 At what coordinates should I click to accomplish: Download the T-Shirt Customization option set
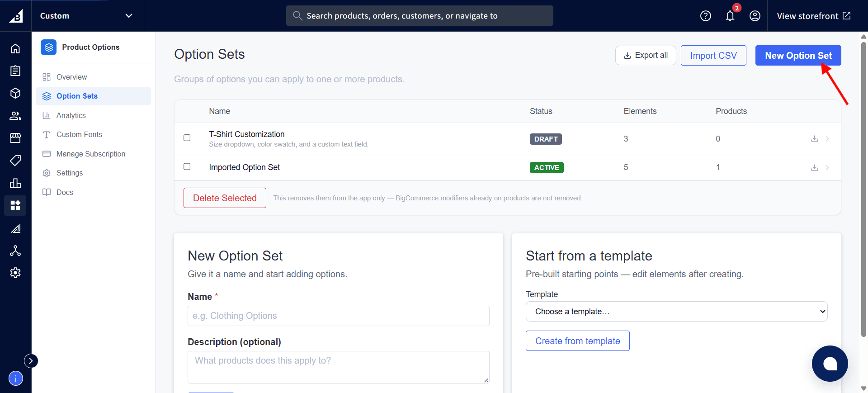[x=814, y=139]
